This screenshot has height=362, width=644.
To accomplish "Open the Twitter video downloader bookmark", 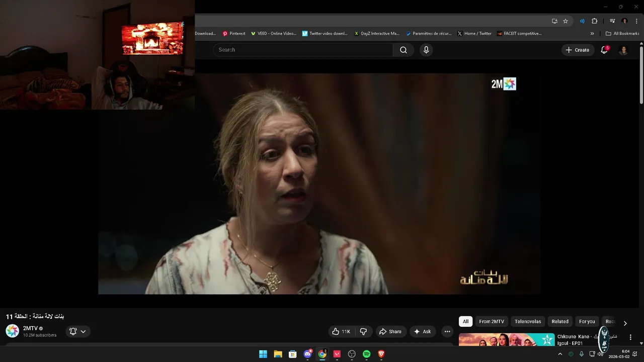I will [325, 34].
